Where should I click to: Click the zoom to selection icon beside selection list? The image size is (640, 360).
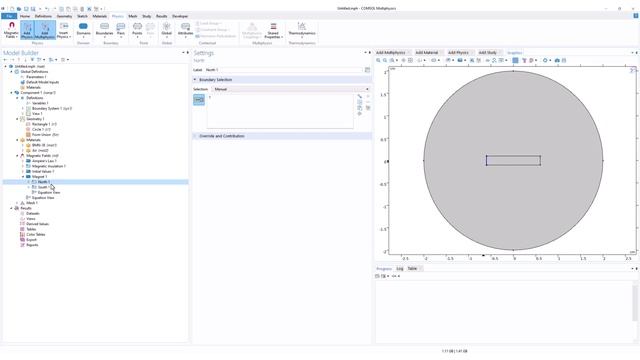click(x=360, y=114)
